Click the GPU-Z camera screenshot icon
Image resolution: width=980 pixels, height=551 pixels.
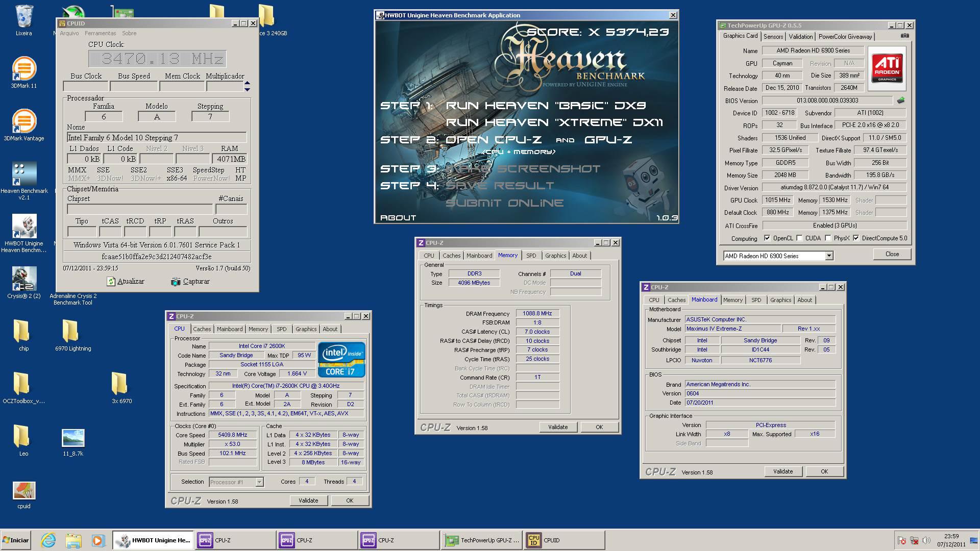click(x=904, y=36)
